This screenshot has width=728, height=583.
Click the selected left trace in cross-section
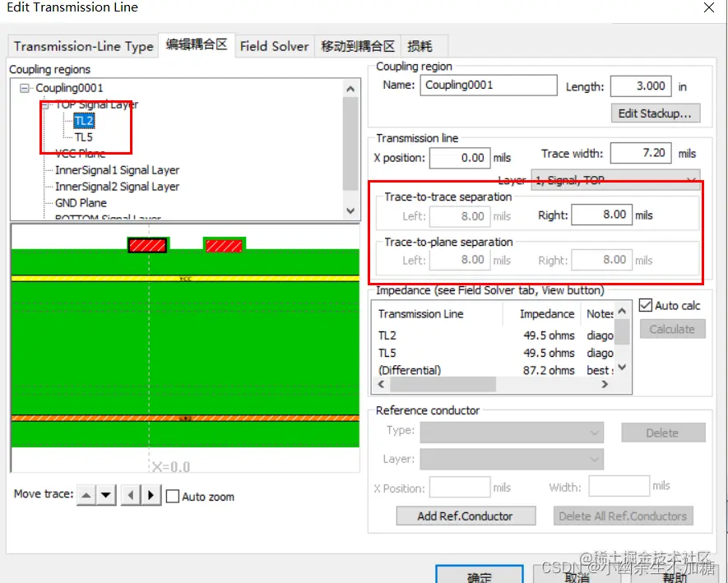[x=147, y=245]
